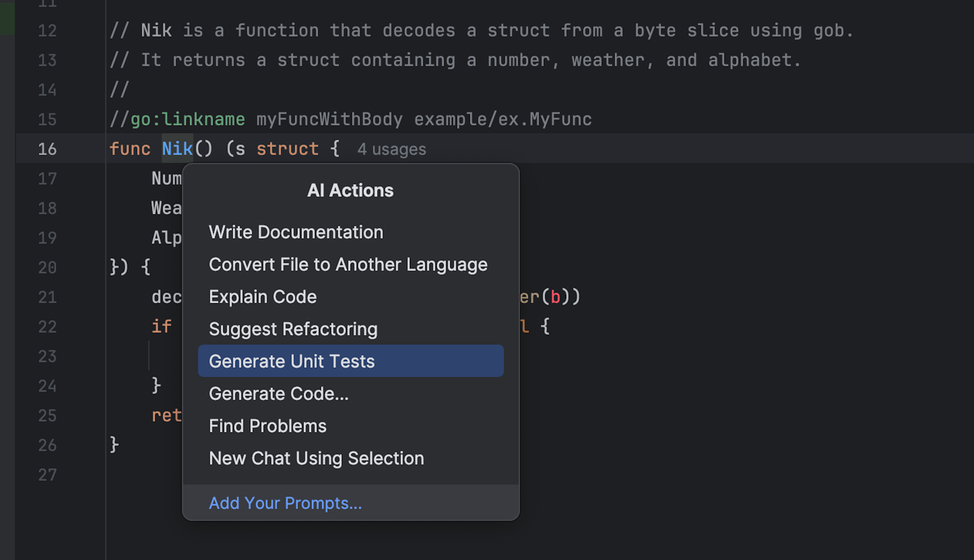Select Suggest Refactoring action

pyautogui.click(x=293, y=329)
